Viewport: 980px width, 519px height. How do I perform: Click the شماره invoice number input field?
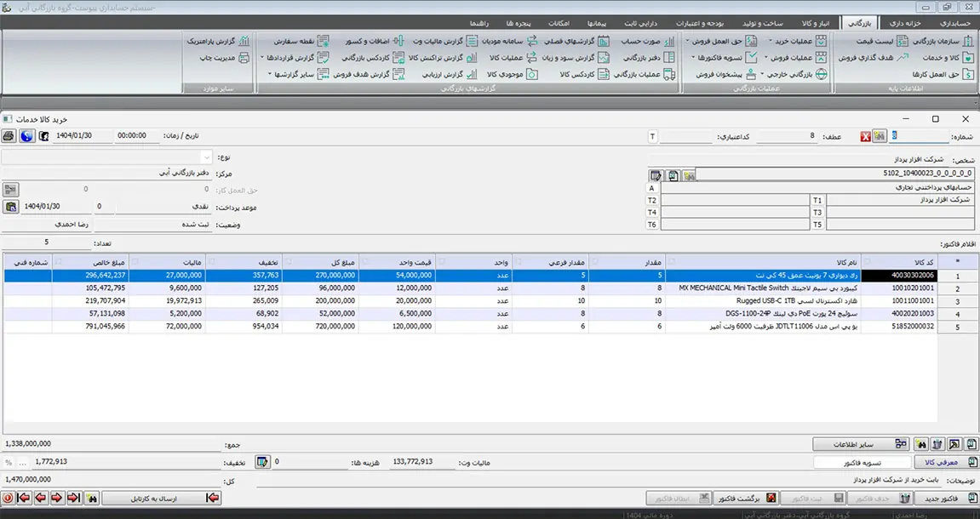(x=918, y=136)
